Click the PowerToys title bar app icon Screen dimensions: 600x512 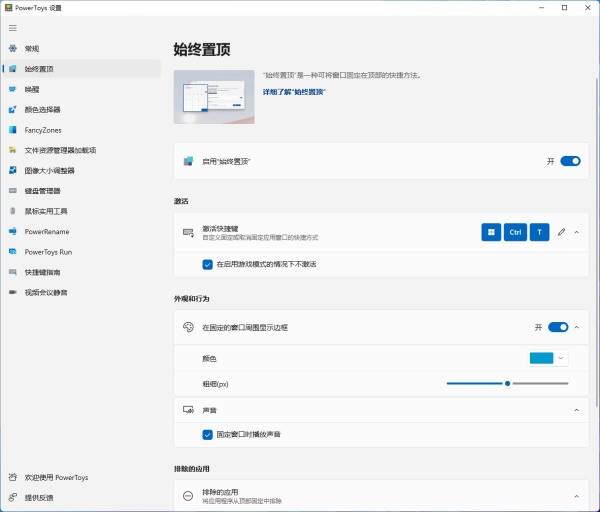tap(8, 8)
